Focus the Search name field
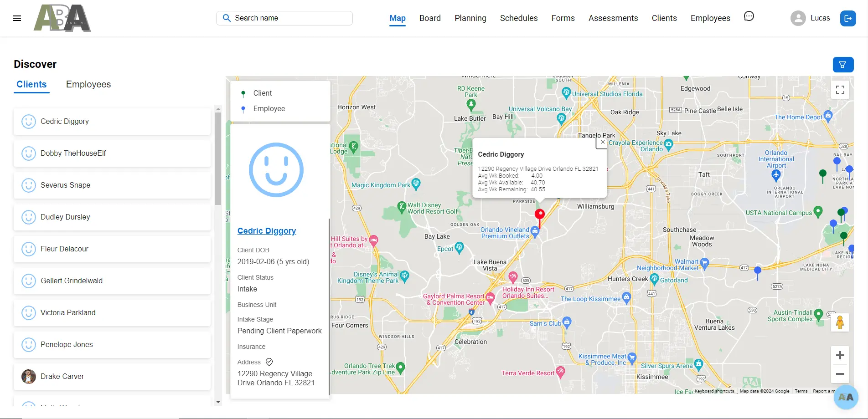The height and width of the screenshot is (419, 868). 284,18
